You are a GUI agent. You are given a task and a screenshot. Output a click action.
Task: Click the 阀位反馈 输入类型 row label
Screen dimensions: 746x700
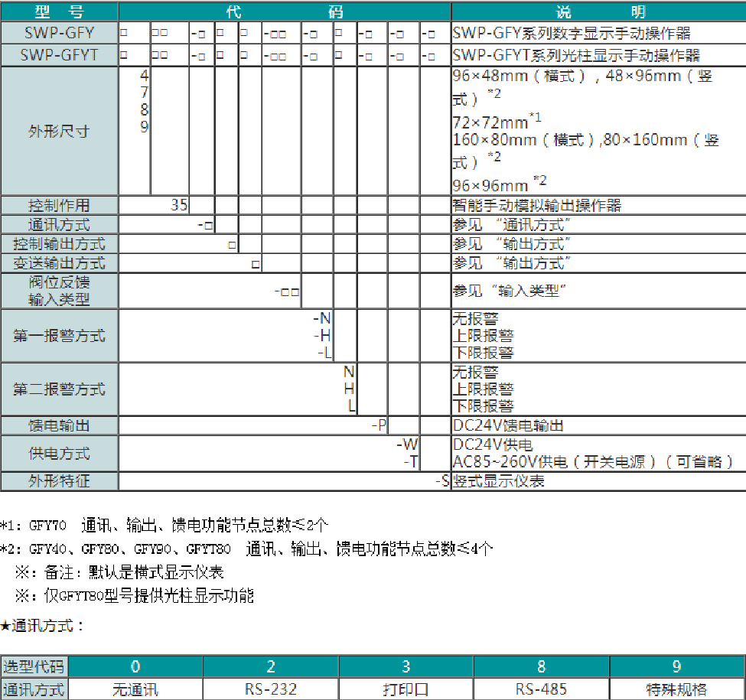click(x=60, y=291)
